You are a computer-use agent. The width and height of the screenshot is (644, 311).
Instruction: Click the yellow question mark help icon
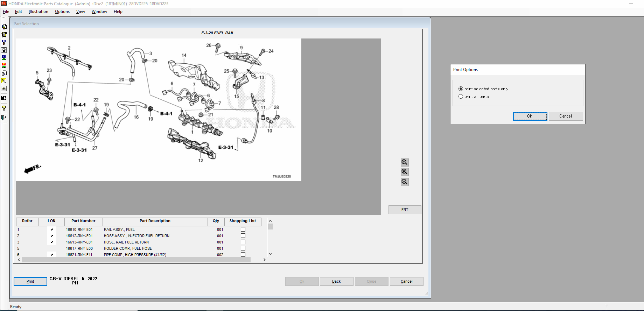tap(4, 108)
